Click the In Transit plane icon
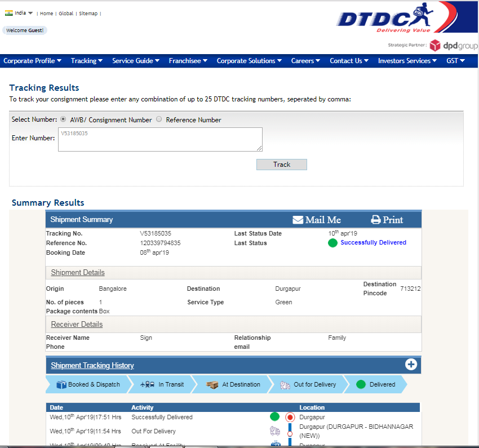The width and height of the screenshot is (479, 448). (x=148, y=385)
